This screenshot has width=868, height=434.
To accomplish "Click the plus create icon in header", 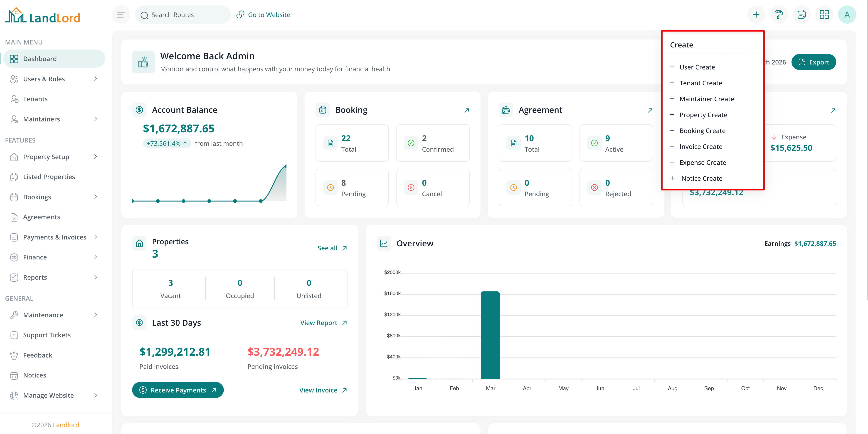I will click(756, 15).
